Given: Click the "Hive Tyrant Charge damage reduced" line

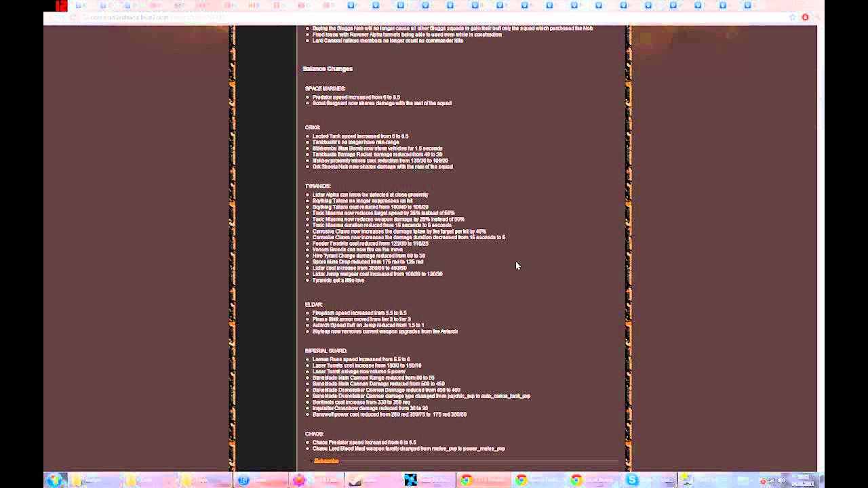Looking at the screenshot, I should 368,256.
